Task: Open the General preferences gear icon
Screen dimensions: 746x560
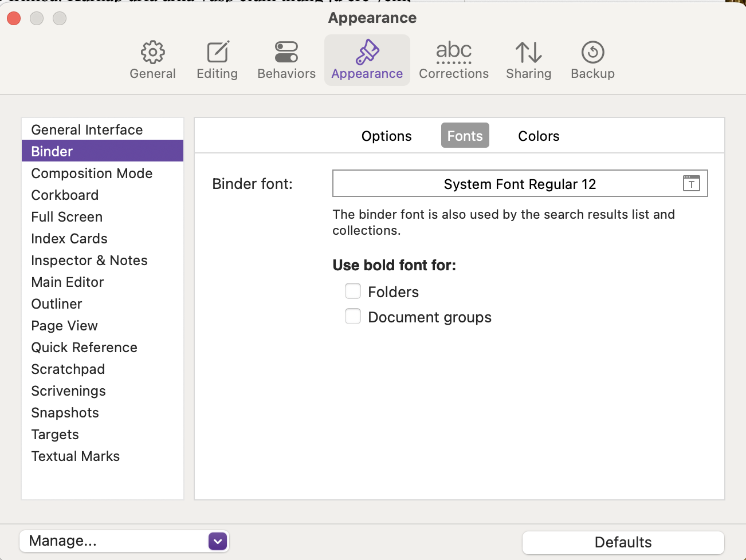Action: (152, 53)
